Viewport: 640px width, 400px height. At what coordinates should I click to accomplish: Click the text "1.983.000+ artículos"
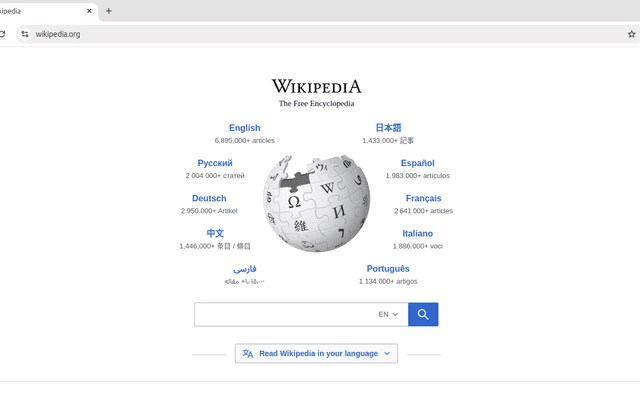418,176
